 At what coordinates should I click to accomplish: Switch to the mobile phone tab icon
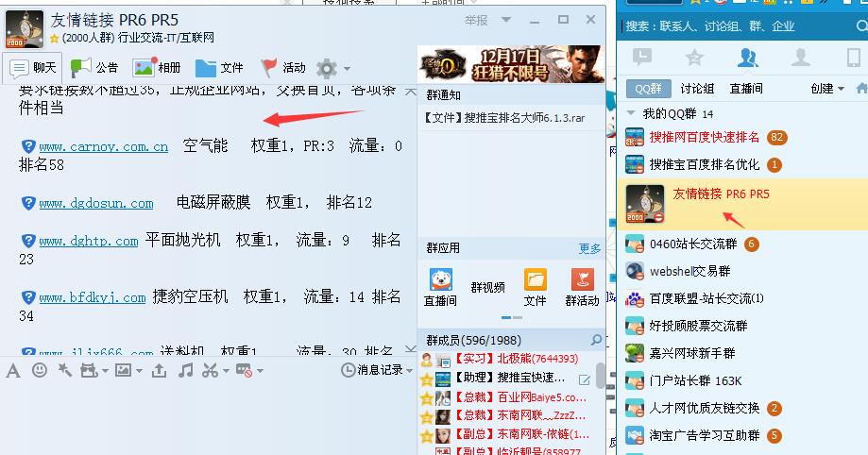click(x=854, y=57)
